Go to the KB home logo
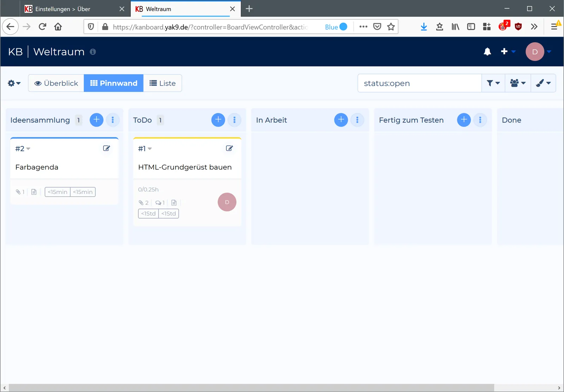564x392 pixels. 15,52
